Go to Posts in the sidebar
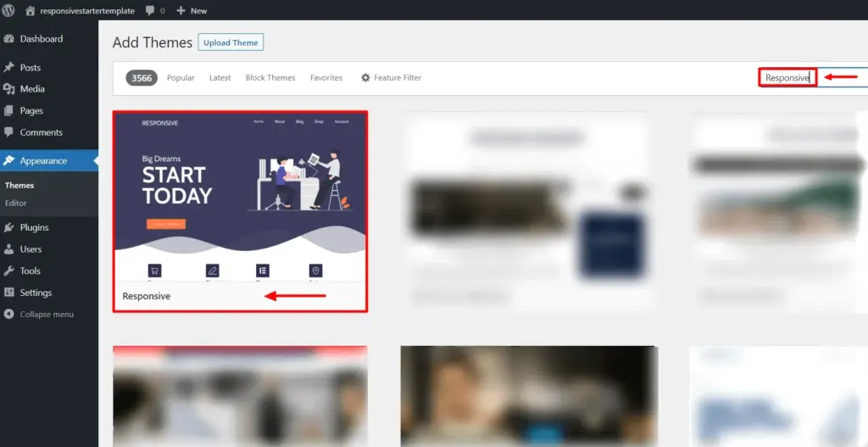The height and width of the screenshot is (447, 868). (x=30, y=68)
